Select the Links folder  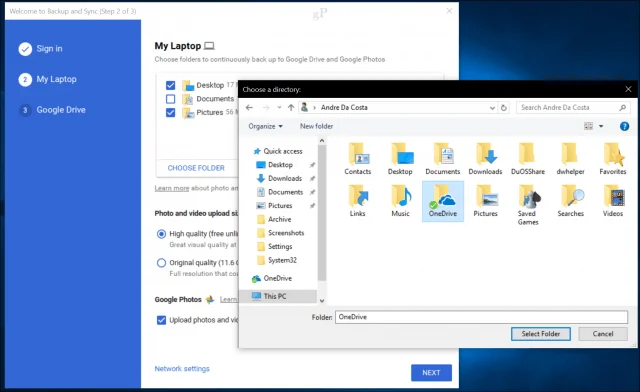point(358,200)
